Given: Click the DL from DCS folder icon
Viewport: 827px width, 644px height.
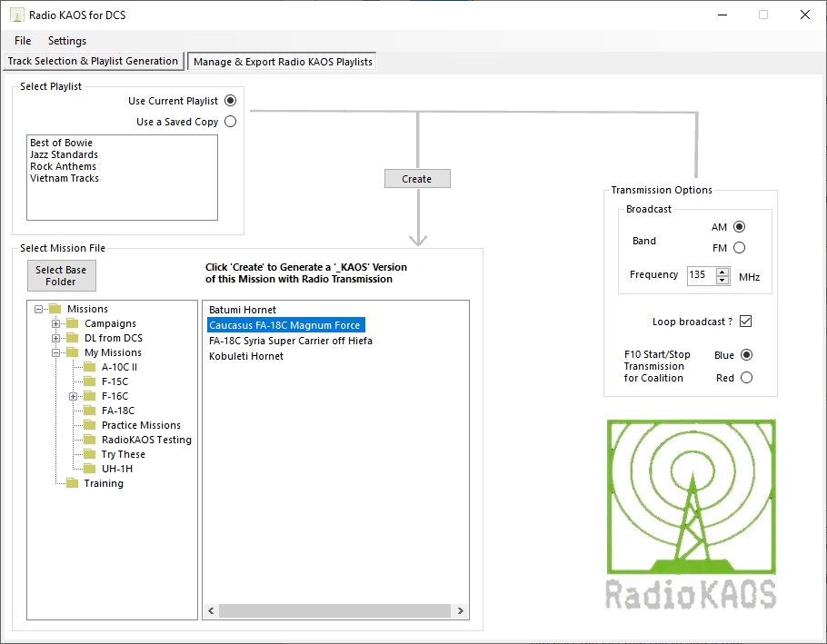Looking at the screenshot, I should 72,338.
